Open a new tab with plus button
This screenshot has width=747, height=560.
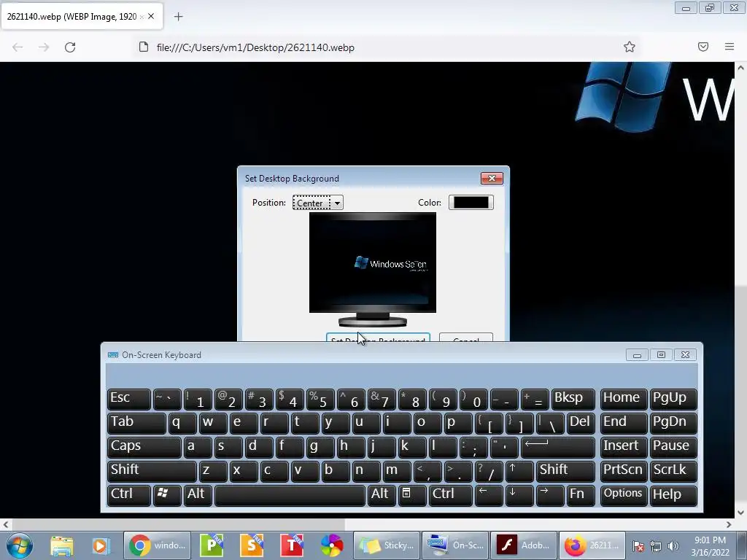click(178, 17)
